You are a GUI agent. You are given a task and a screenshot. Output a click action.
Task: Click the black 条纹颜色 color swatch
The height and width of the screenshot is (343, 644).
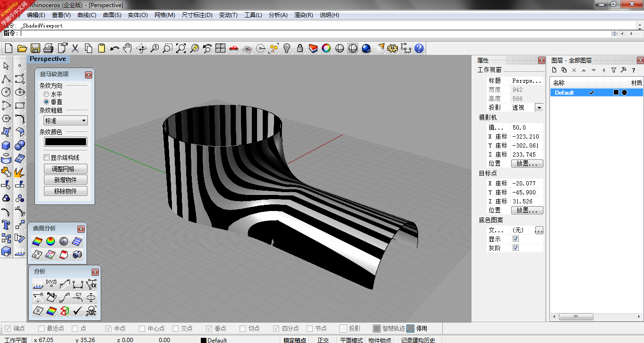coord(66,142)
